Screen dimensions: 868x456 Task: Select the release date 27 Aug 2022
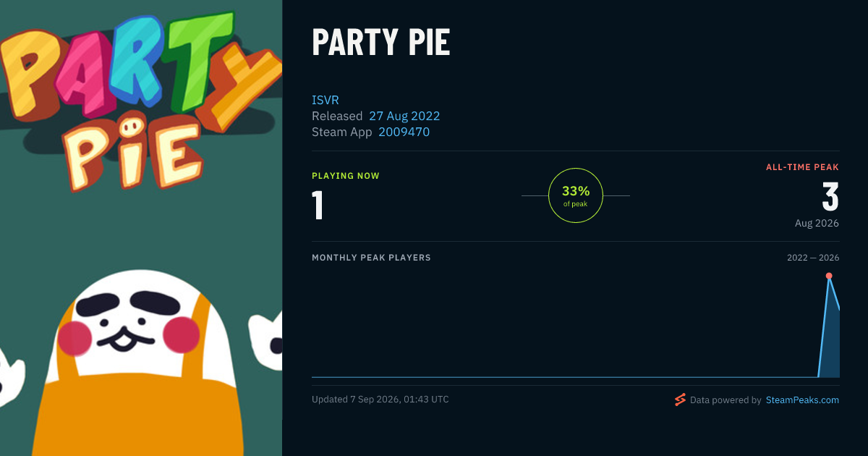point(404,116)
